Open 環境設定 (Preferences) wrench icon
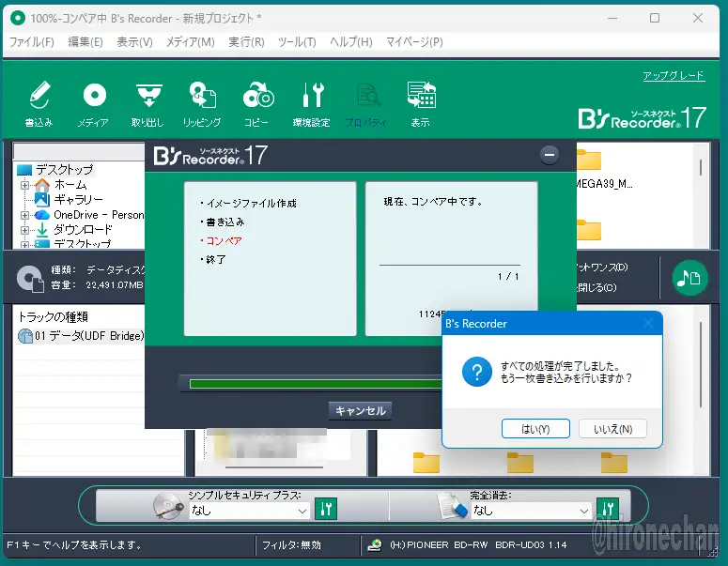 pos(311,98)
